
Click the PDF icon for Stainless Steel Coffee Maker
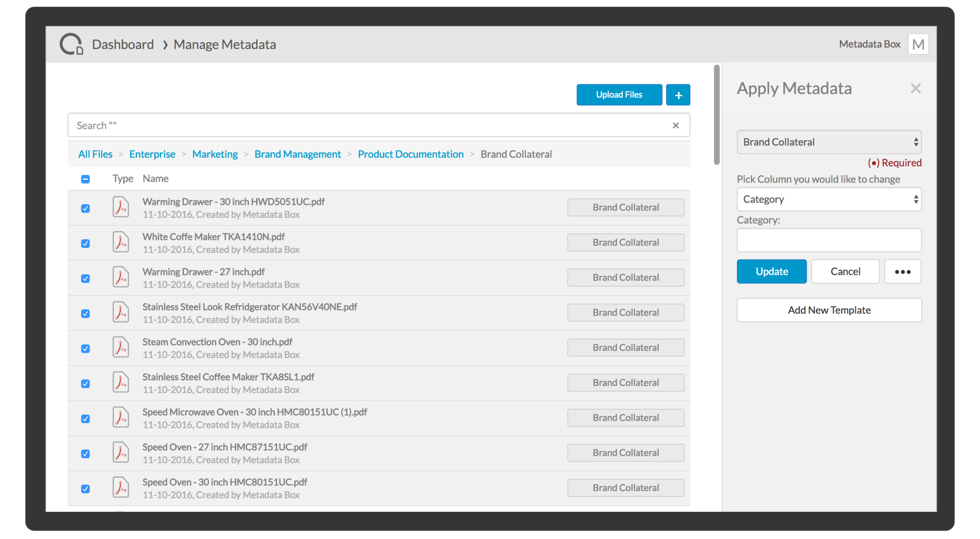tap(121, 382)
